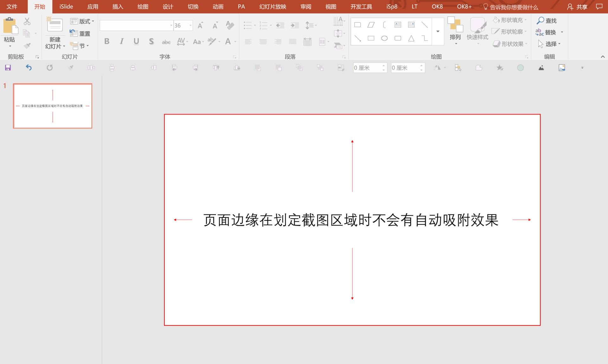This screenshot has width=608, height=364.
Task: Toggle Strikethrough formatting
Action: tap(166, 42)
